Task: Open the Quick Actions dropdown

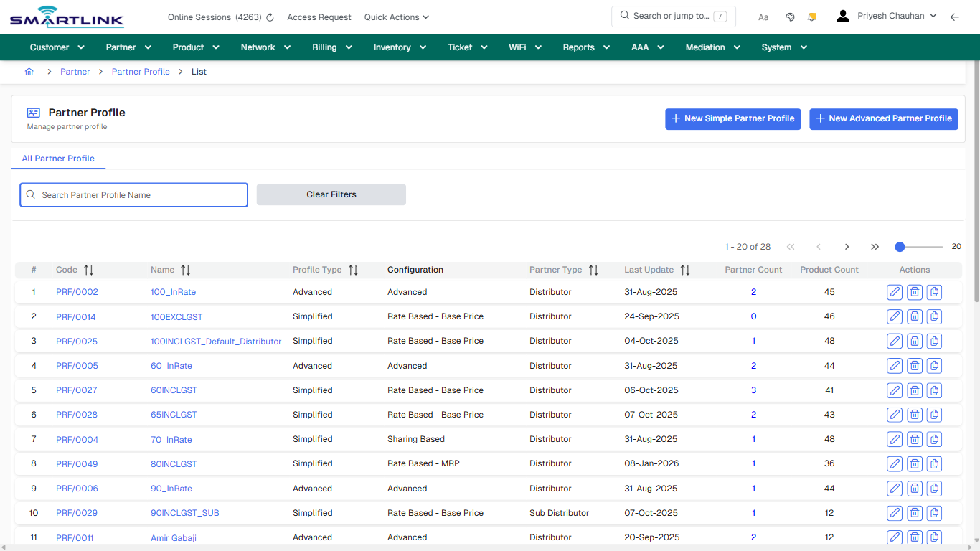Action: pos(396,17)
